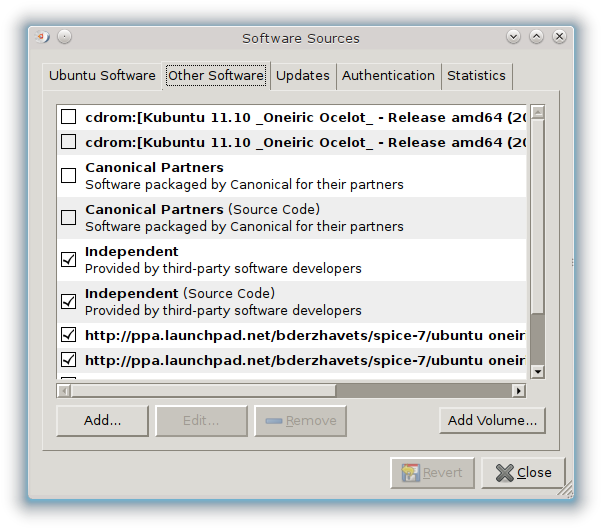Uncheck the Independent (Source Code) checkbox
Screen dimensions: 601x528
(x=69, y=302)
